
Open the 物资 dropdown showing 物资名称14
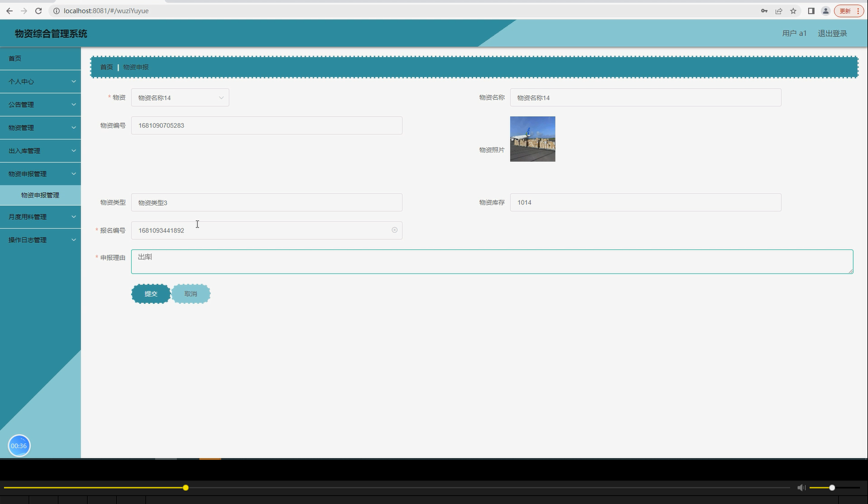pos(180,97)
